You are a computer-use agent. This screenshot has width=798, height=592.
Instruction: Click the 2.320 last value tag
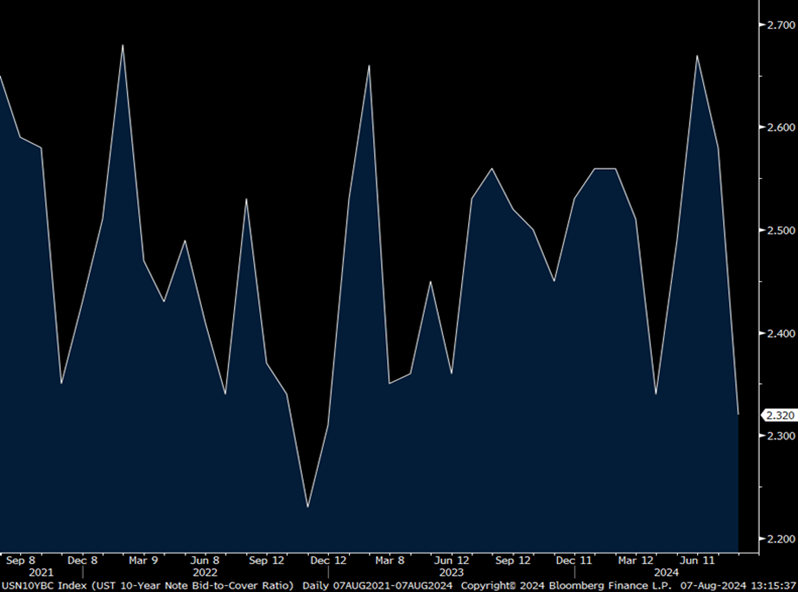780,415
